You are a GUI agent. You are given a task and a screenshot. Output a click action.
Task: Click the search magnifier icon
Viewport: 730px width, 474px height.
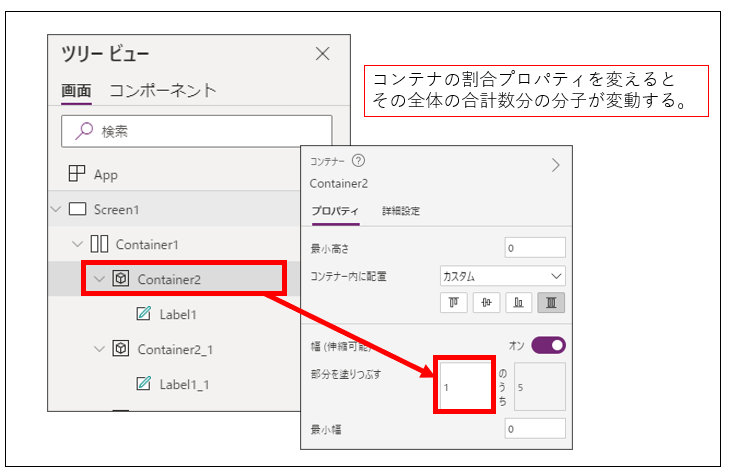[84, 131]
